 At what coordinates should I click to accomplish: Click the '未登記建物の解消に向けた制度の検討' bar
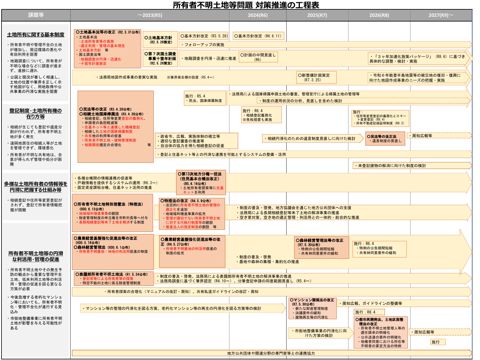[411, 165]
